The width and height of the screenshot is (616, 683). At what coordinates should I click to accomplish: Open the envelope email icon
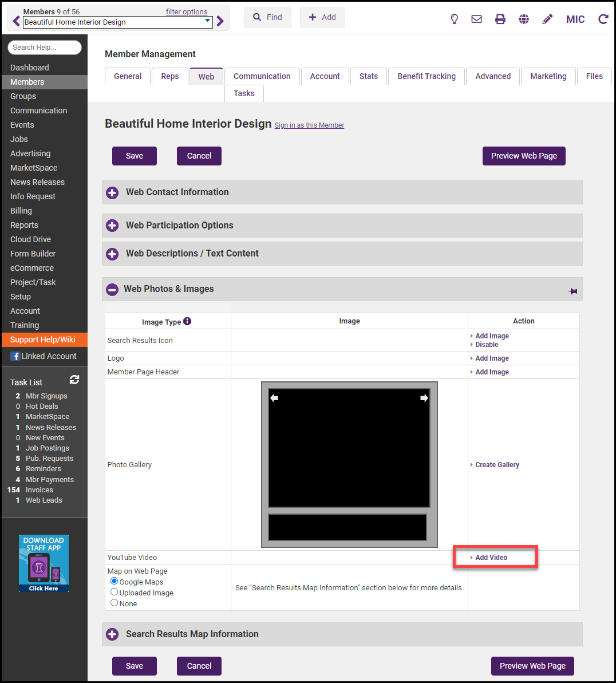pos(476,19)
